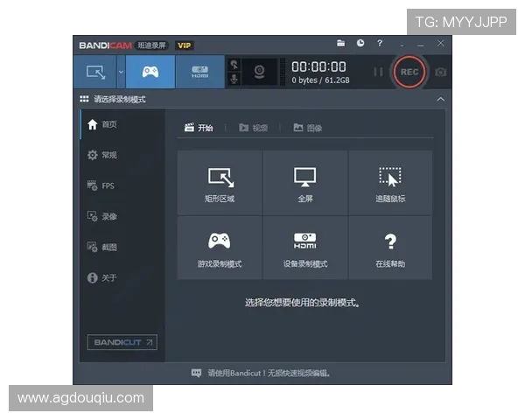Viewport: 525px width, 420px height.
Task: Take a screenshot with the camera icon
Action: click(x=441, y=72)
